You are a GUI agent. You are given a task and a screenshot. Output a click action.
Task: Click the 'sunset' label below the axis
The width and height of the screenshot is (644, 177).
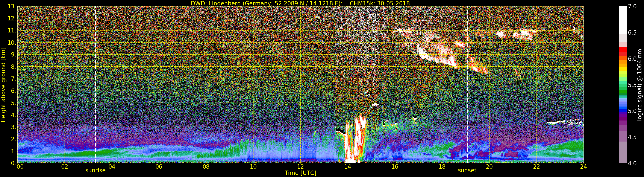pos(467,171)
